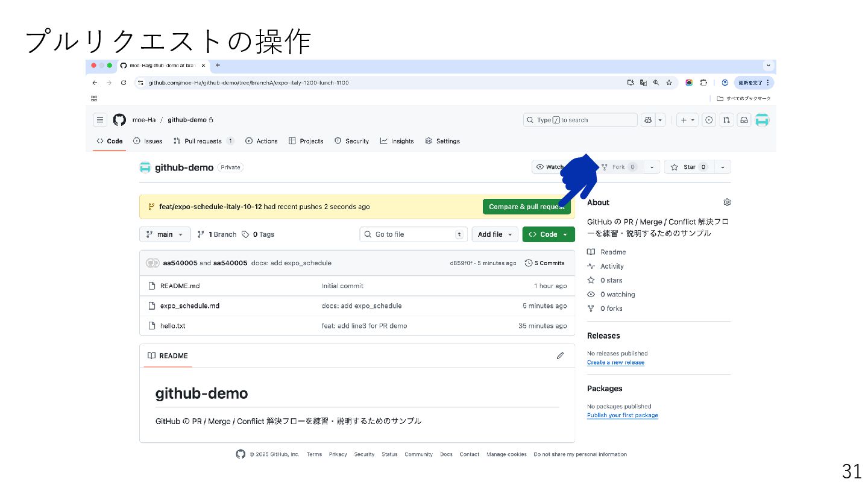Open the issues icon in header
868x488 pixels.
[x=709, y=120]
